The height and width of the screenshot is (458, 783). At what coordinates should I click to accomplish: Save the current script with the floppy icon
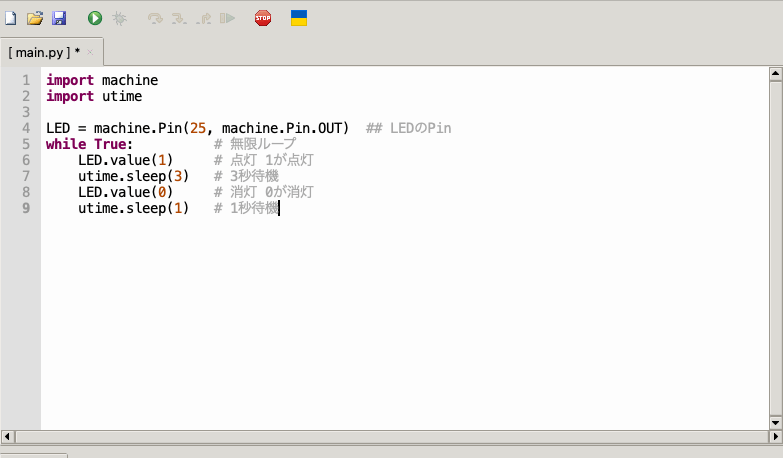59,18
